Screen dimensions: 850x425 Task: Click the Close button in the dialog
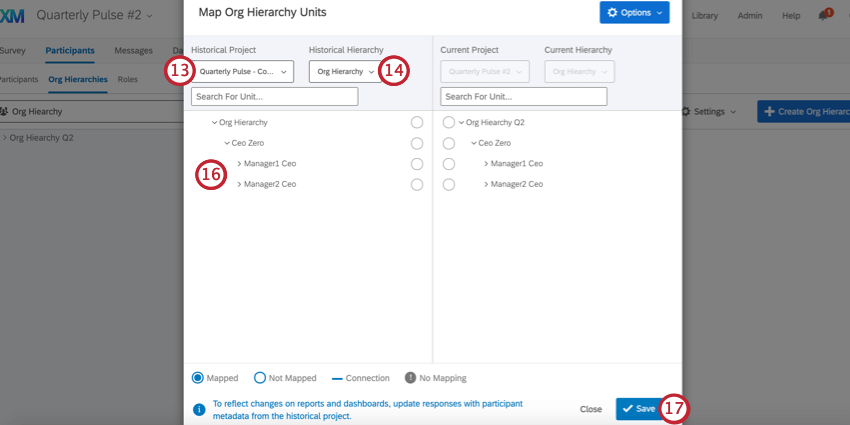(x=591, y=409)
